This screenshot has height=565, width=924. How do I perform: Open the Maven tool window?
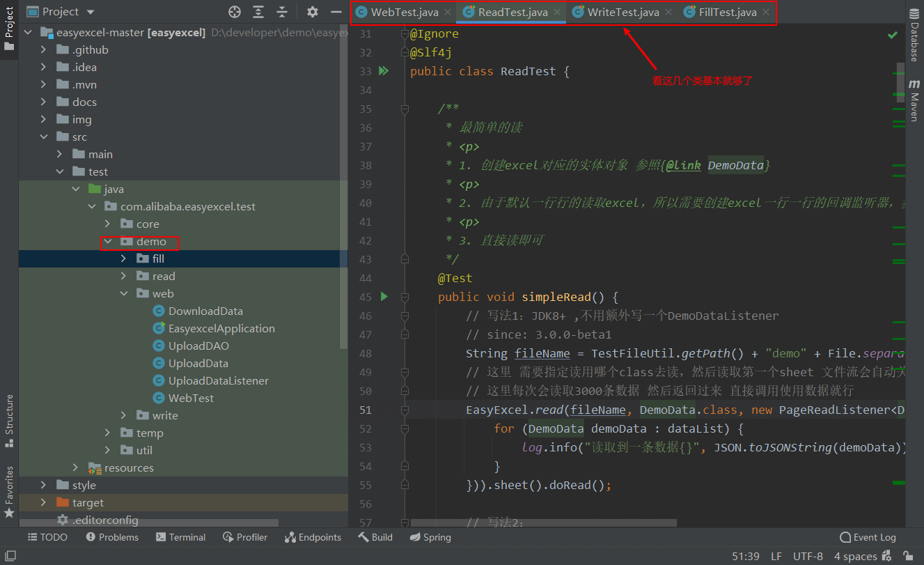coord(915,100)
